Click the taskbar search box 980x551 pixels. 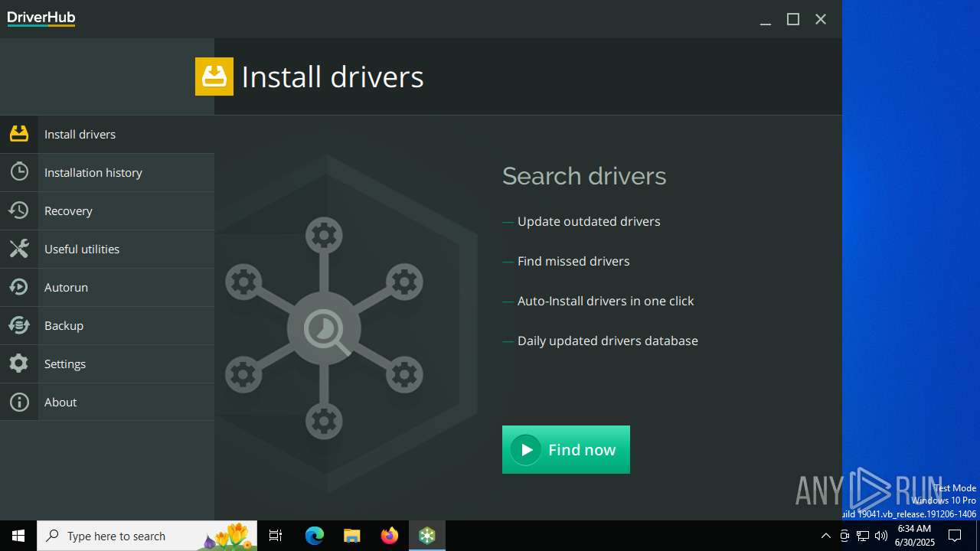147,536
